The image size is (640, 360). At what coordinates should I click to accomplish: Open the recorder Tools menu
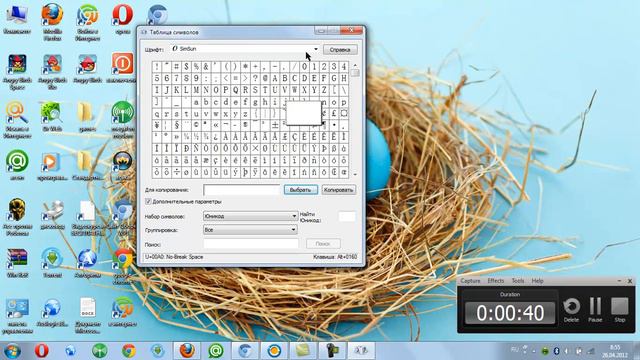click(518, 281)
